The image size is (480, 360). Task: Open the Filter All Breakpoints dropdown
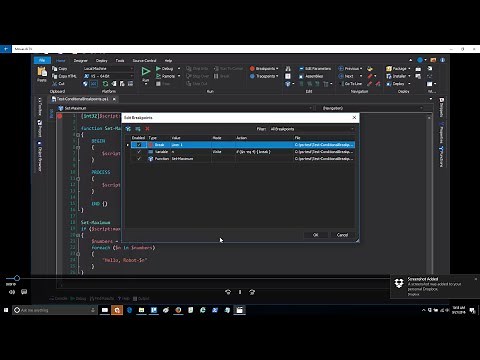tap(312, 129)
